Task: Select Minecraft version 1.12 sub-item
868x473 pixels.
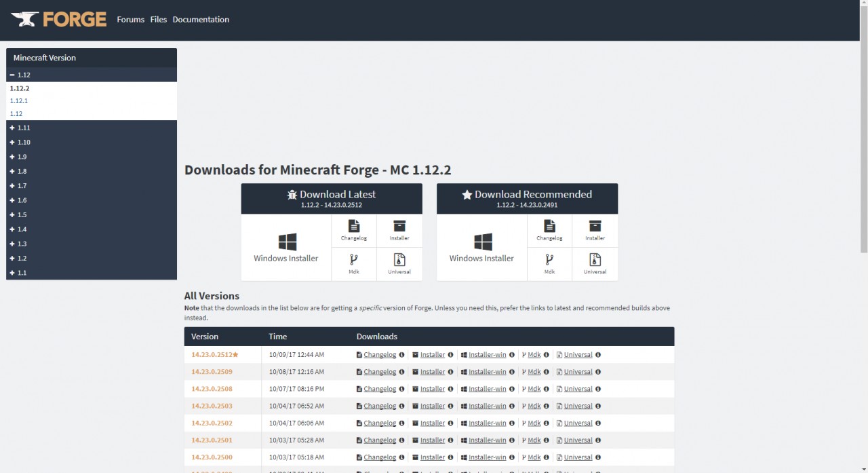Action: 16,114
